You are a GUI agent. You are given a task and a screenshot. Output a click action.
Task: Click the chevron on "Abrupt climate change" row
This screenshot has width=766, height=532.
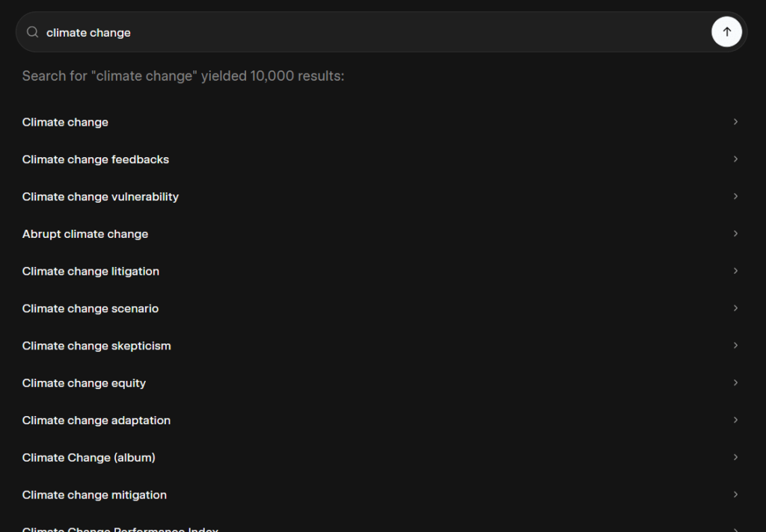click(735, 234)
